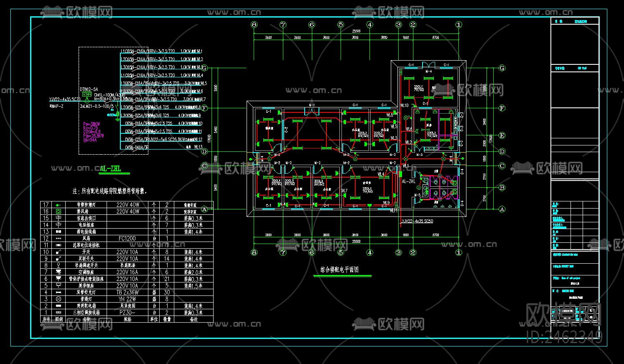Click the drawing title 综合楼配电平面图

(x=339, y=270)
